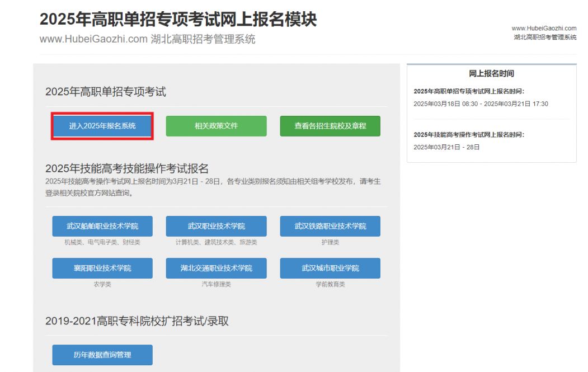Select 武汉职业技术学院 button
Image resolution: width=588 pixels, height=372 pixels.
tap(217, 226)
